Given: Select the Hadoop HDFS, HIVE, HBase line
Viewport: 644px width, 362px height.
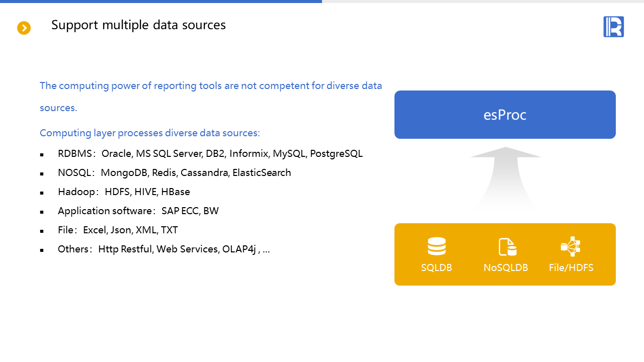Looking at the screenshot, I should point(124,192).
